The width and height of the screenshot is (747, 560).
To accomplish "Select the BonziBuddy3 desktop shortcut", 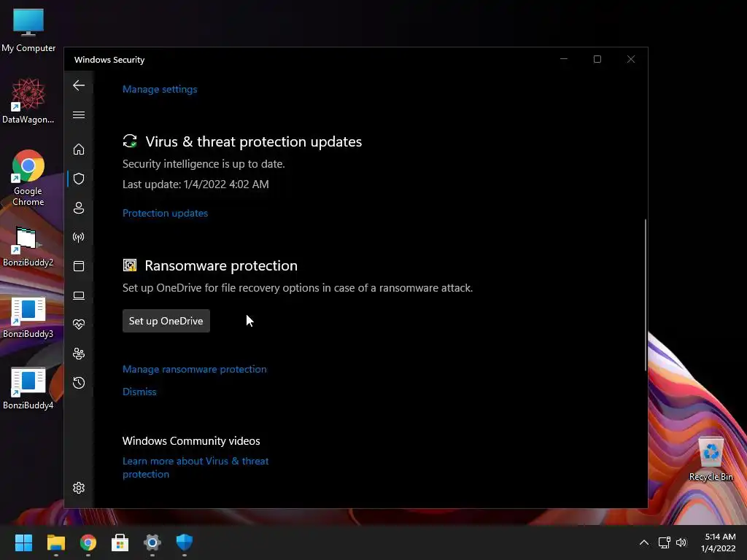I will [x=28, y=318].
